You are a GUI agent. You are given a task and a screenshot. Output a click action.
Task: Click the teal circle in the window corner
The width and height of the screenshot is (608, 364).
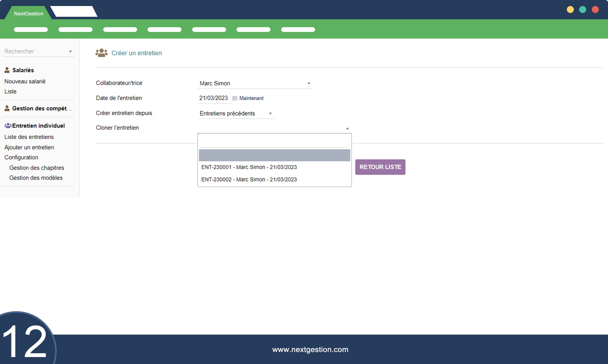click(x=582, y=9)
